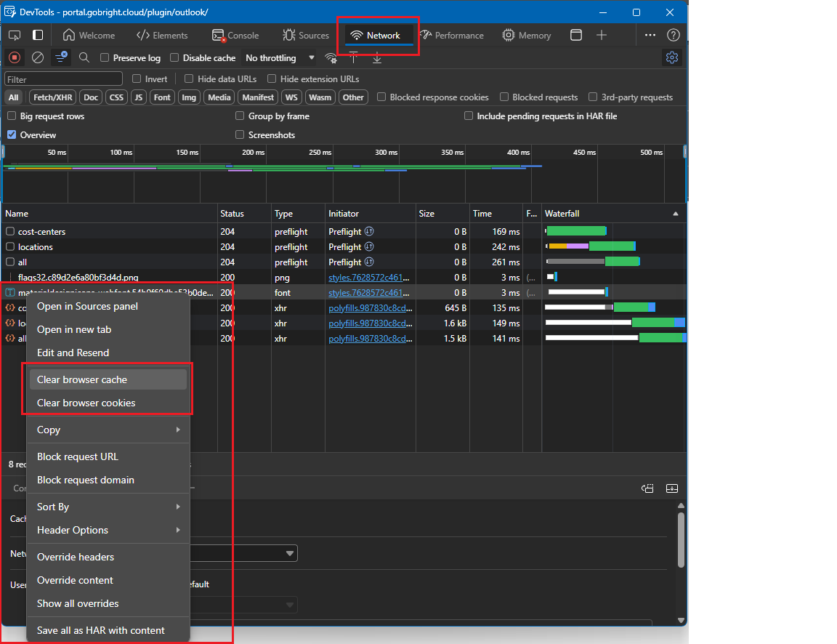Enable Hide data URLs

189,79
